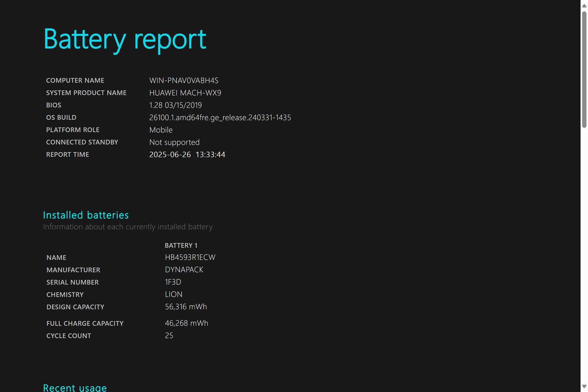Click the REPORT TIME label
This screenshot has height=392, width=588.
click(68, 155)
